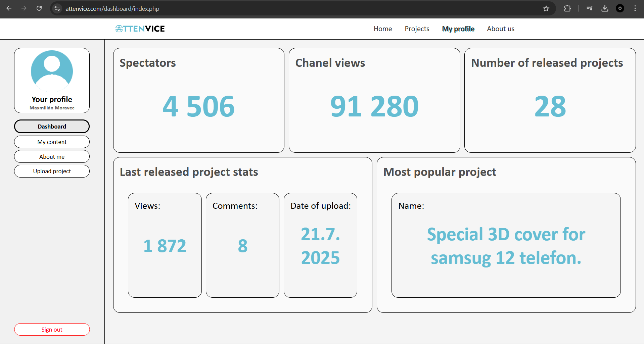Click the 'Name:' label
This screenshot has width=644, height=344.
click(x=411, y=206)
